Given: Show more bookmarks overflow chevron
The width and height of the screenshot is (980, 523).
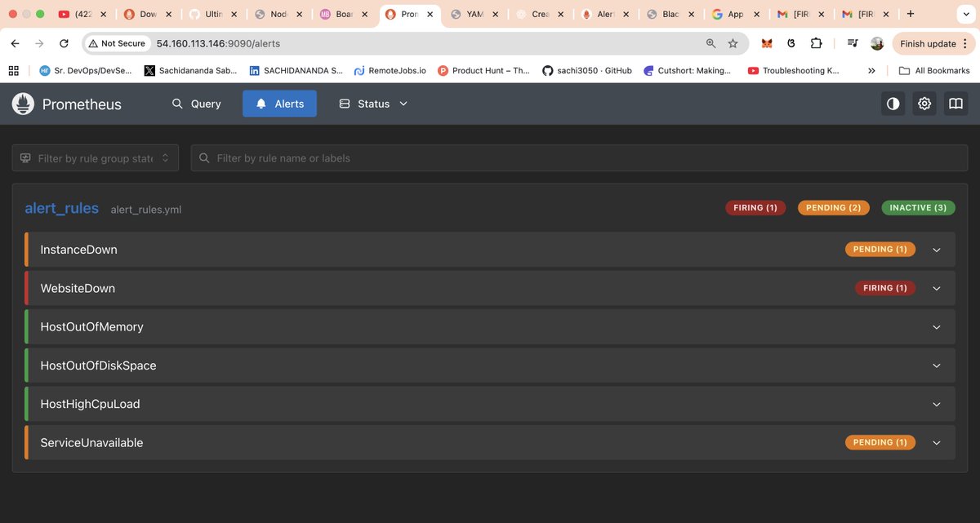Looking at the screenshot, I should pyautogui.click(x=872, y=71).
